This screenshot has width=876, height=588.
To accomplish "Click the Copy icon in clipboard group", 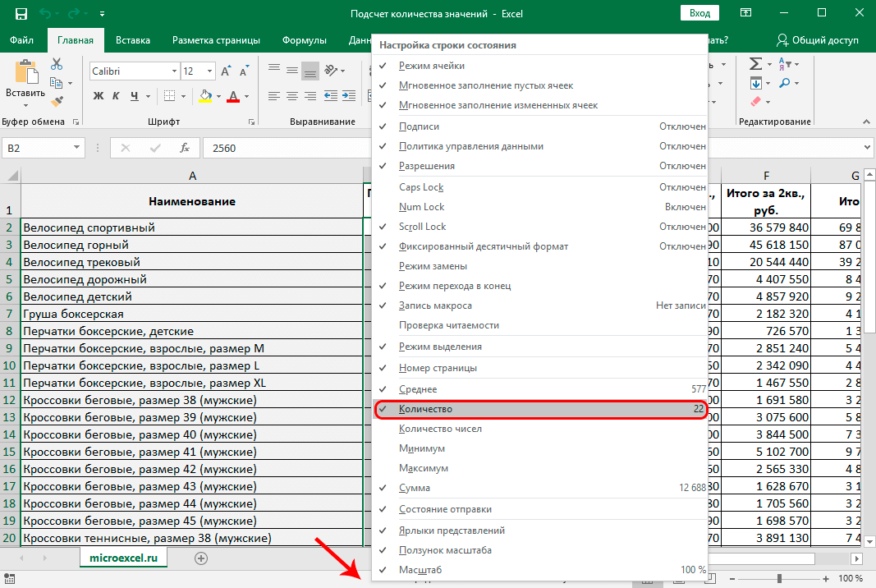I will click(x=57, y=83).
